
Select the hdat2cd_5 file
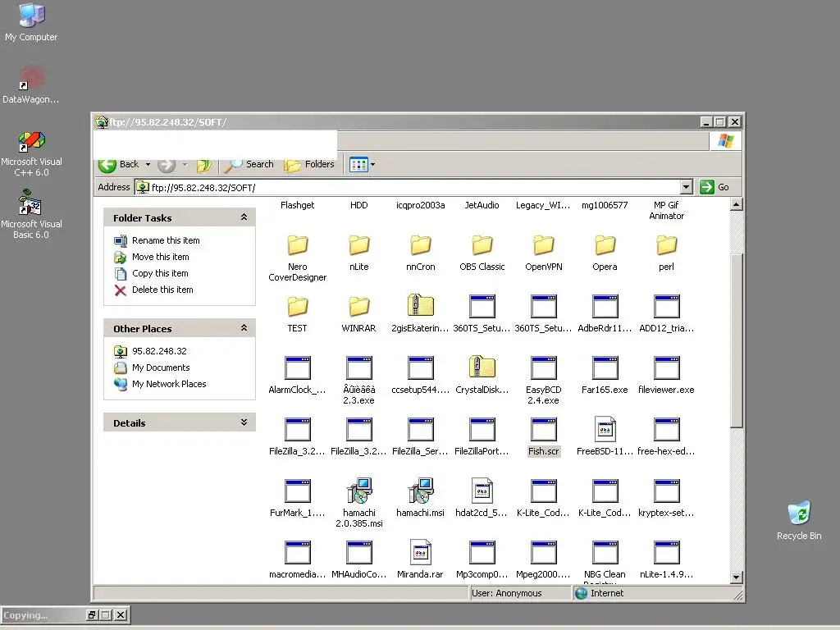point(482,499)
